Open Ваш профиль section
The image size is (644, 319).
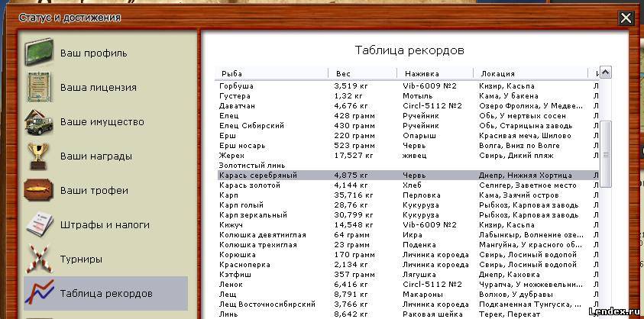click(94, 53)
